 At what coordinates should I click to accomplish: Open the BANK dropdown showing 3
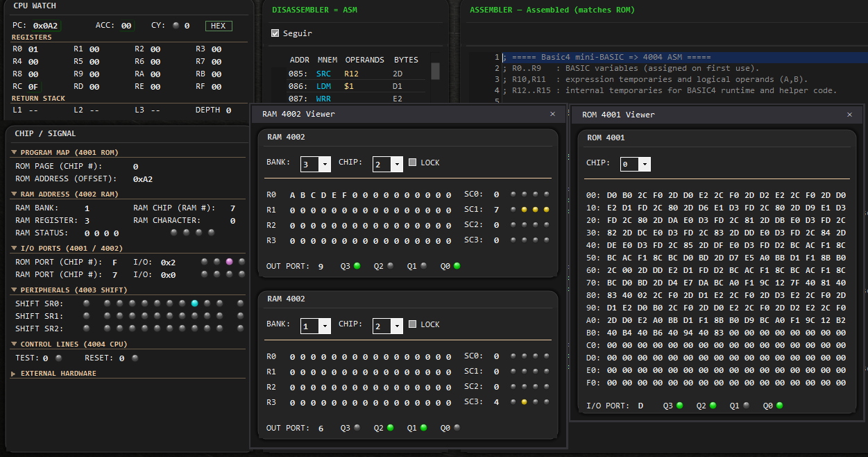tap(316, 164)
